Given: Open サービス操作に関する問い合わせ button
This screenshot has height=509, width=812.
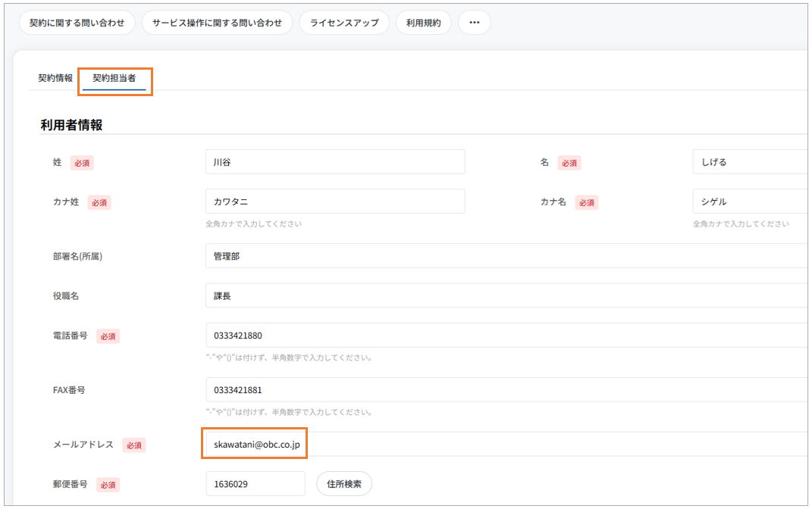Looking at the screenshot, I should pos(217,23).
